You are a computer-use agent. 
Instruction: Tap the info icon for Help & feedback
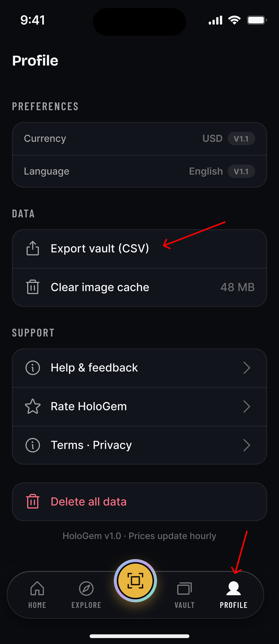pos(33,368)
